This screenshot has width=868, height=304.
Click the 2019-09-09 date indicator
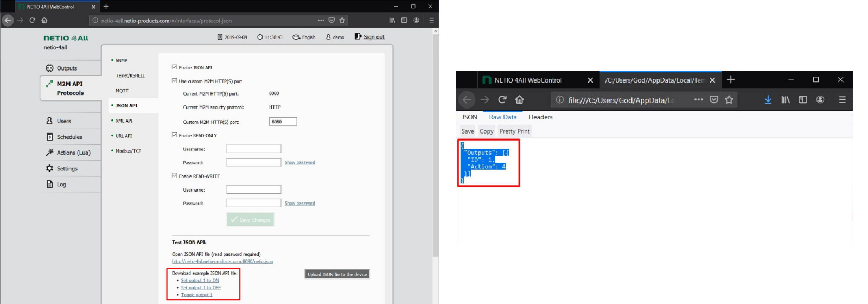tap(232, 37)
